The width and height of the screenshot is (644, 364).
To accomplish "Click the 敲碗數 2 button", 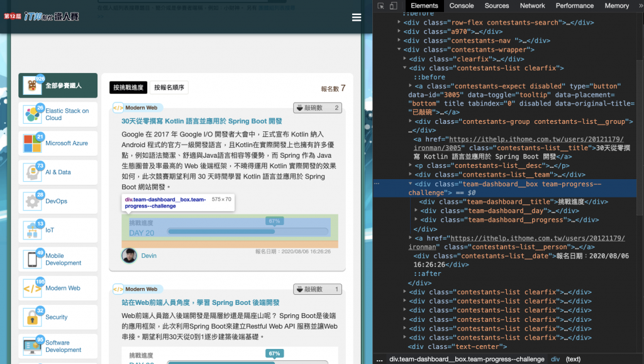I will tap(318, 108).
